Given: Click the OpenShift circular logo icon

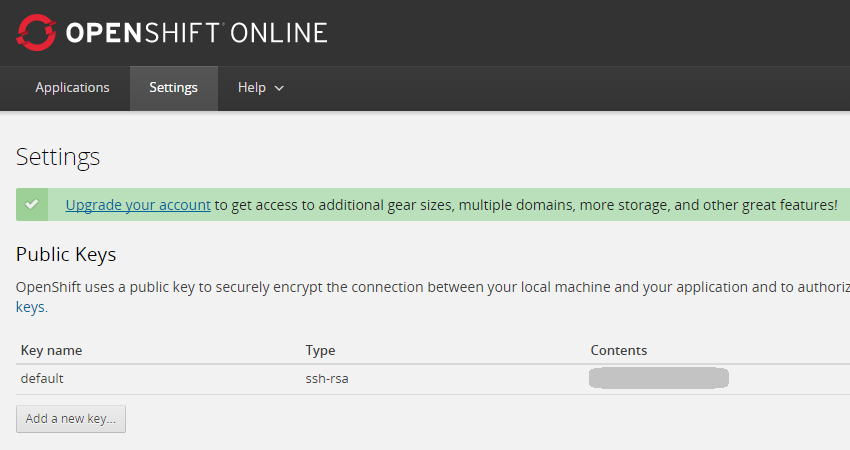Looking at the screenshot, I should pyautogui.click(x=36, y=33).
